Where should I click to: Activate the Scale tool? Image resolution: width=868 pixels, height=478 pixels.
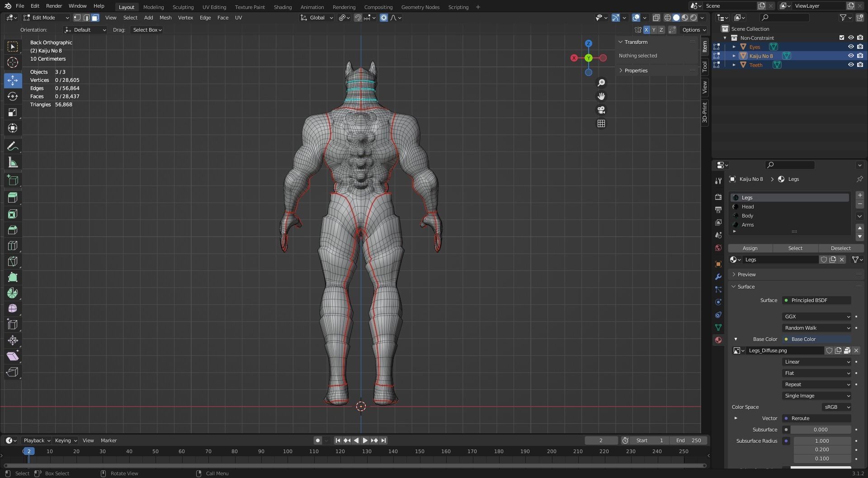tap(13, 112)
